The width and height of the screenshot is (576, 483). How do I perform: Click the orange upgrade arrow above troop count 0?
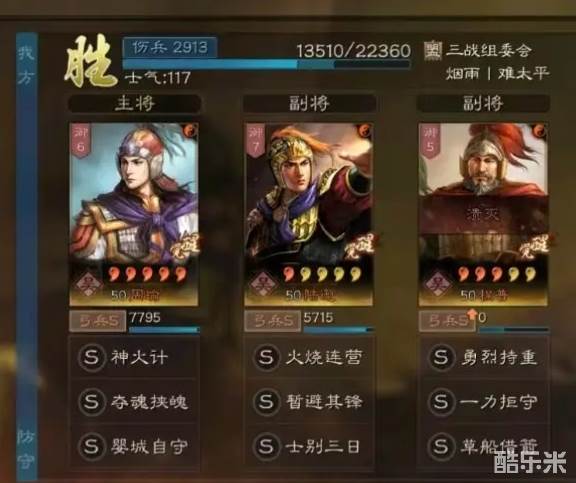click(x=472, y=314)
